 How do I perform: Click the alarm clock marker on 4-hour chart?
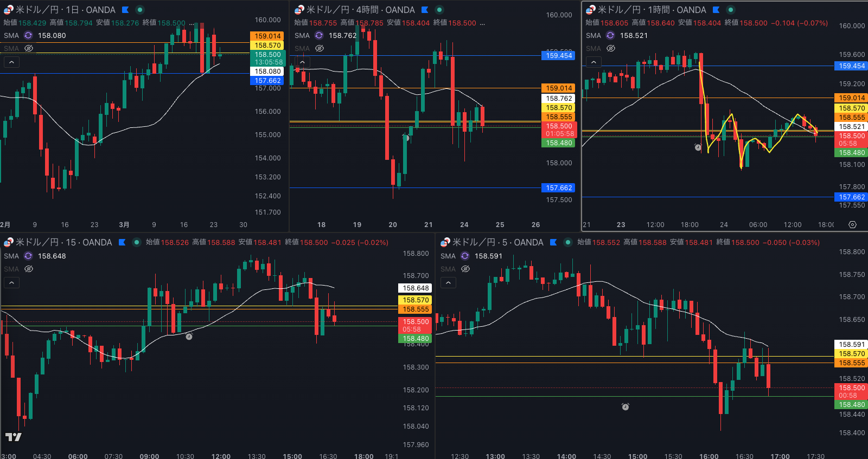[406, 138]
